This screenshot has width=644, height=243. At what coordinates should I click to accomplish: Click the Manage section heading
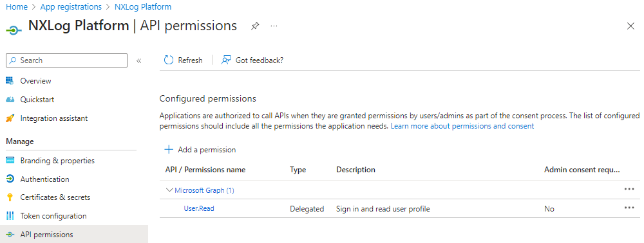pos(20,141)
